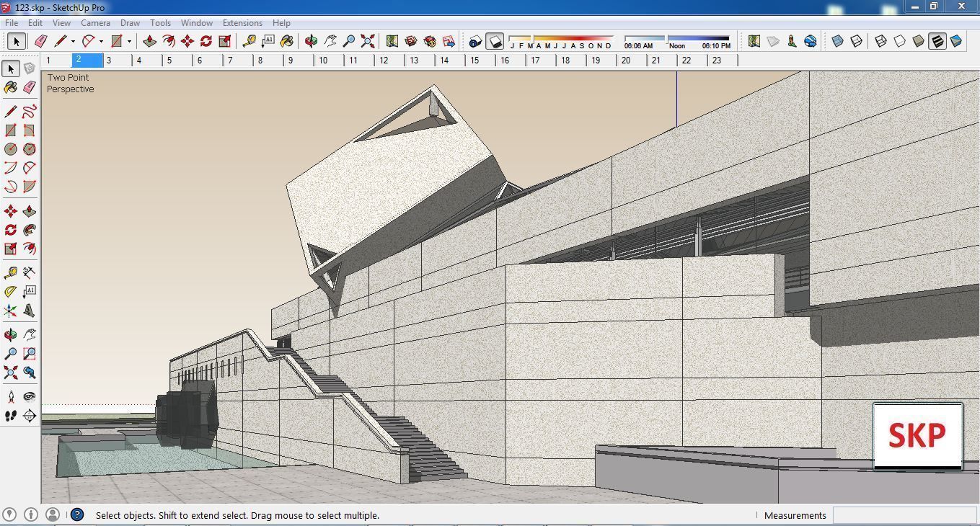Screen dimensions: 980x526
Task: Choose the Pie arc tool
Action: tap(29, 187)
